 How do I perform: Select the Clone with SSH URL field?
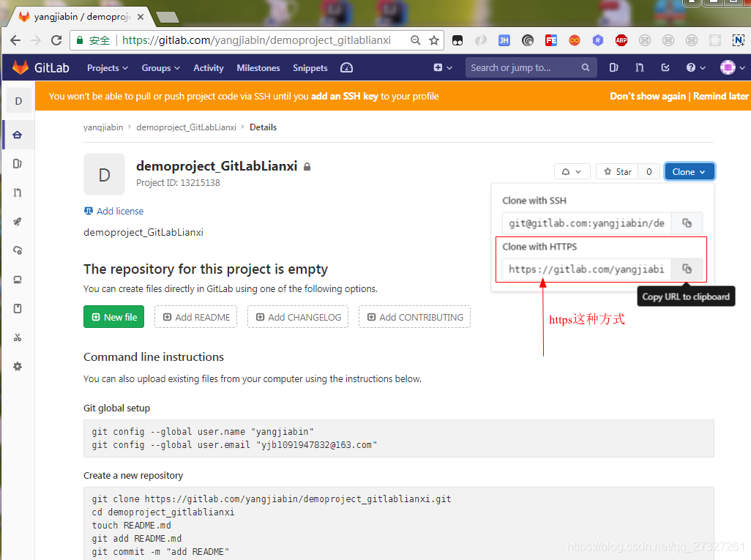pos(587,223)
